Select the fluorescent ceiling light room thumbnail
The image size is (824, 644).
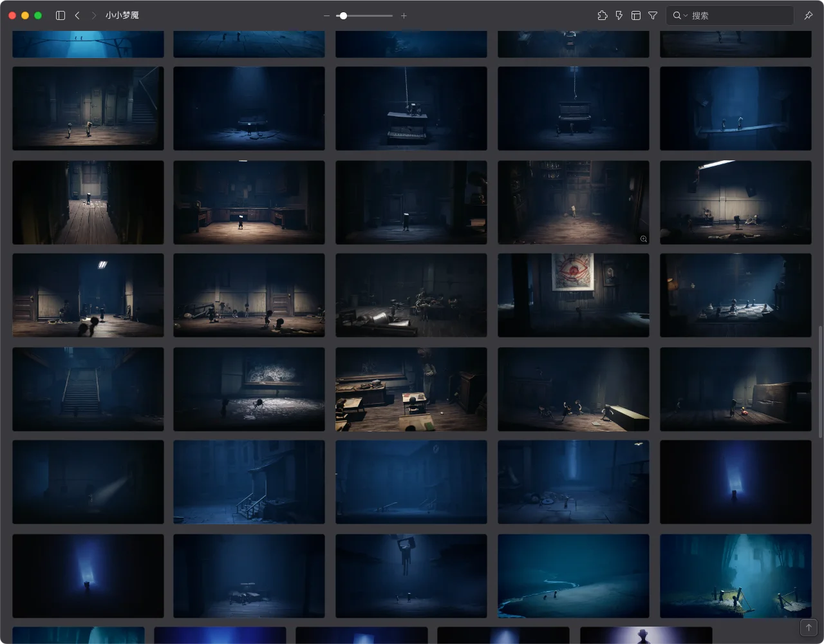tap(736, 202)
